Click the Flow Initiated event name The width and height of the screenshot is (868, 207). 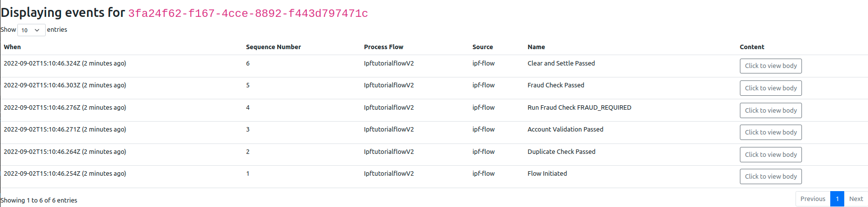tap(547, 174)
